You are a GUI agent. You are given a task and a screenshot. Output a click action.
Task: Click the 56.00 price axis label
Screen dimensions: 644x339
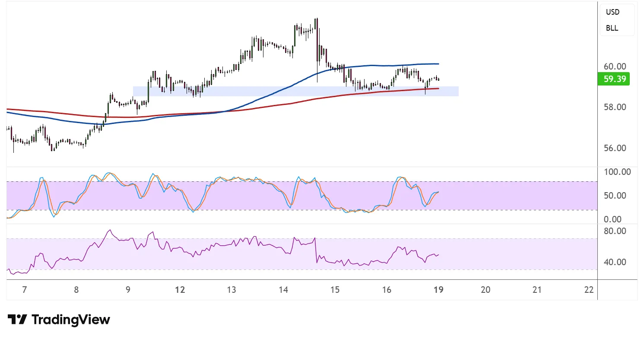(x=615, y=148)
